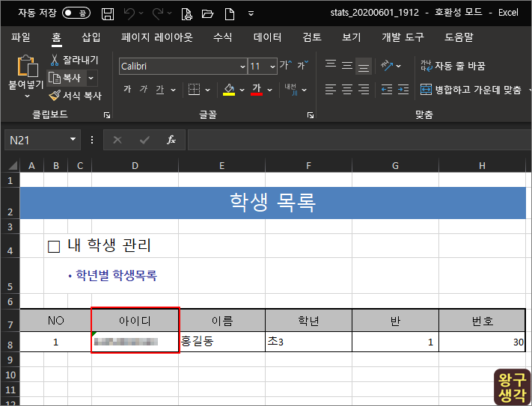Click the top align icon
The width and height of the screenshot is (532, 406).
click(x=331, y=65)
